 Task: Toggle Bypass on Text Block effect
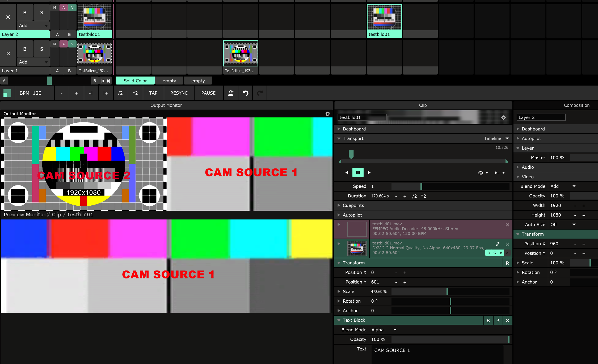click(x=488, y=320)
